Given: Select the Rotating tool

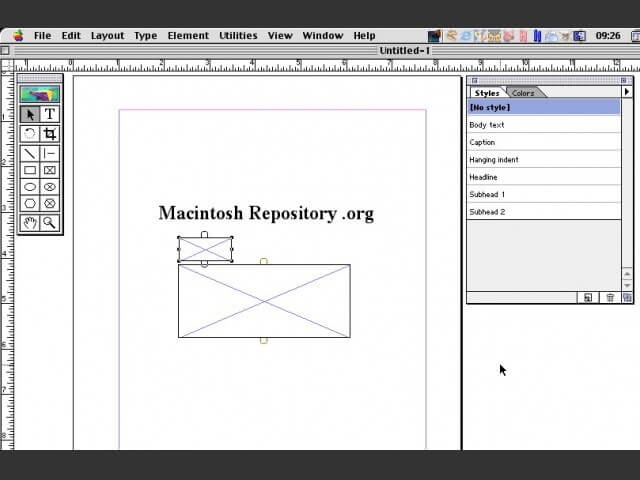Looking at the screenshot, I should coord(30,134).
